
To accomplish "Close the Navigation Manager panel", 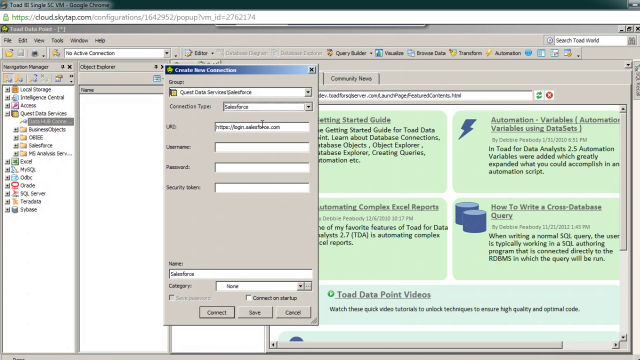I will click(70, 67).
